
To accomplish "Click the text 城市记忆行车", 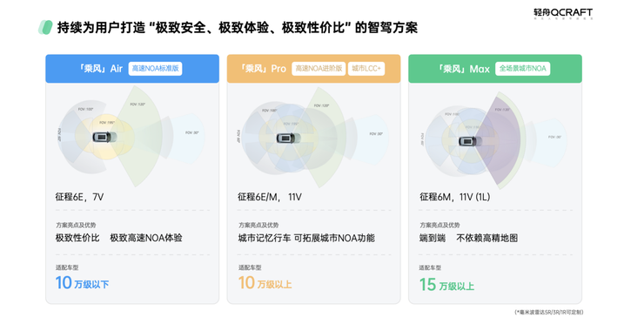I will (265, 238).
